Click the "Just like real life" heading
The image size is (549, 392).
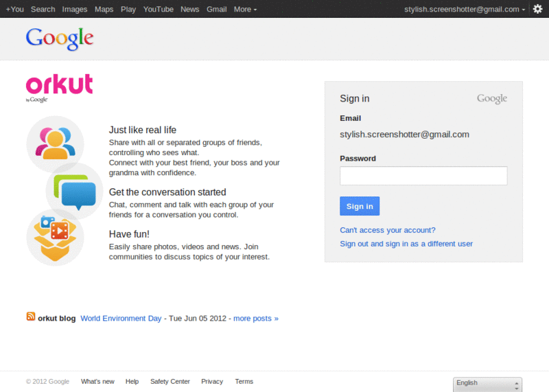click(x=143, y=130)
